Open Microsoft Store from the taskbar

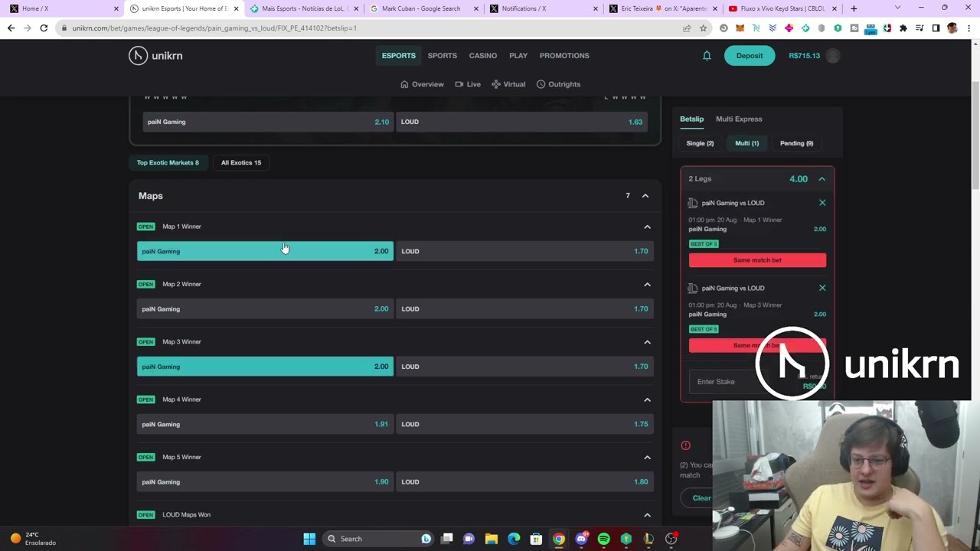[536, 539]
